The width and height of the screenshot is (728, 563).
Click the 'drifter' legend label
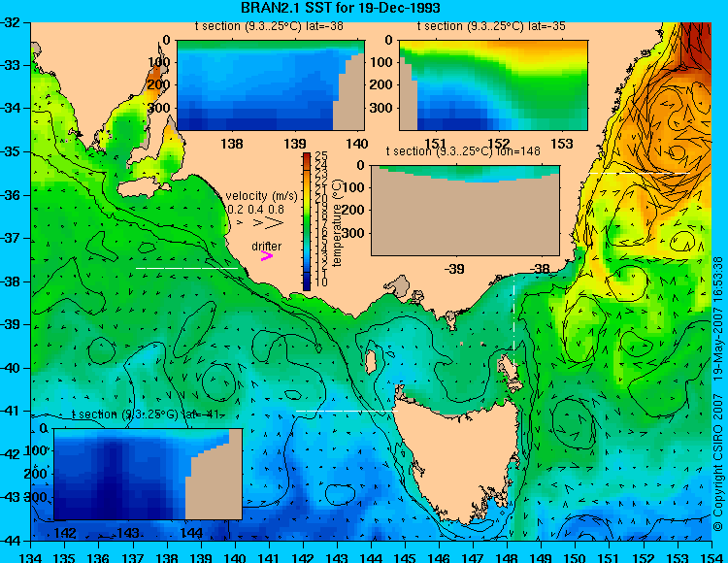[x=267, y=246]
